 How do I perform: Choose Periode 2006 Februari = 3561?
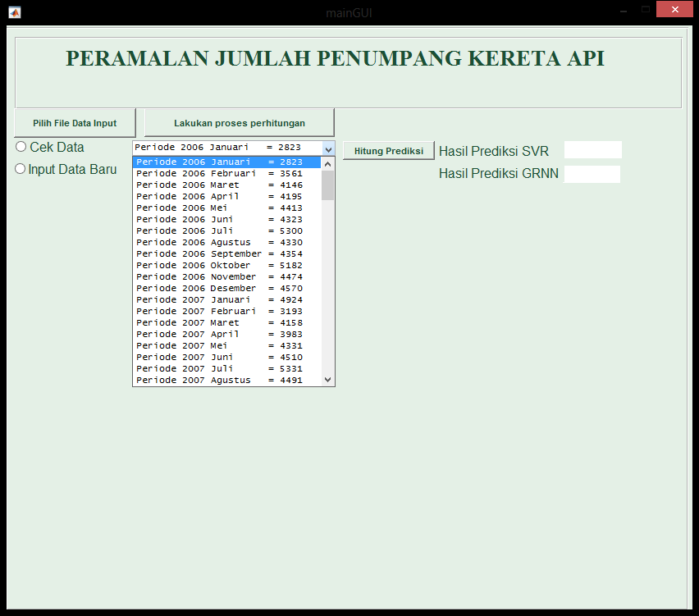pyautogui.click(x=219, y=174)
